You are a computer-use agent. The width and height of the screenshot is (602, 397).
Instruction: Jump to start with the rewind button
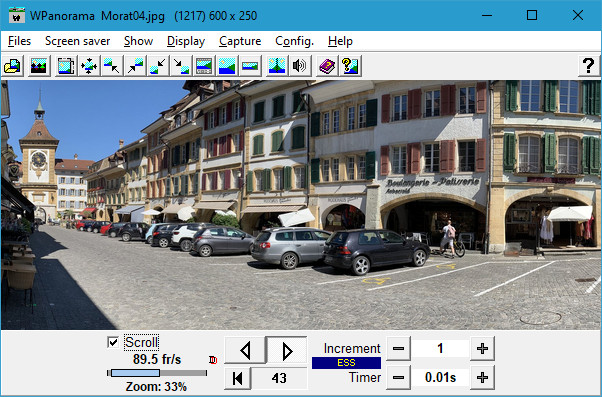point(238,378)
